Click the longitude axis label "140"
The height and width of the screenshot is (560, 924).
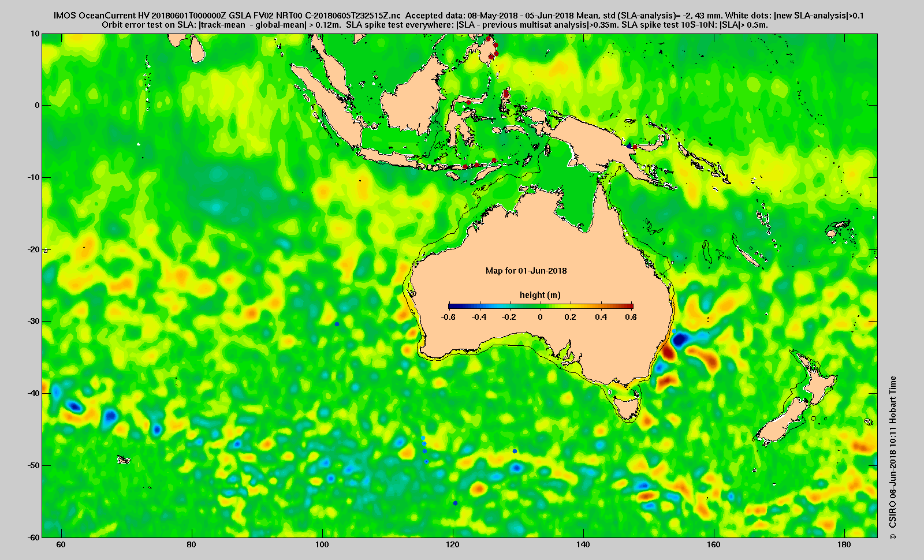coord(583,544)
